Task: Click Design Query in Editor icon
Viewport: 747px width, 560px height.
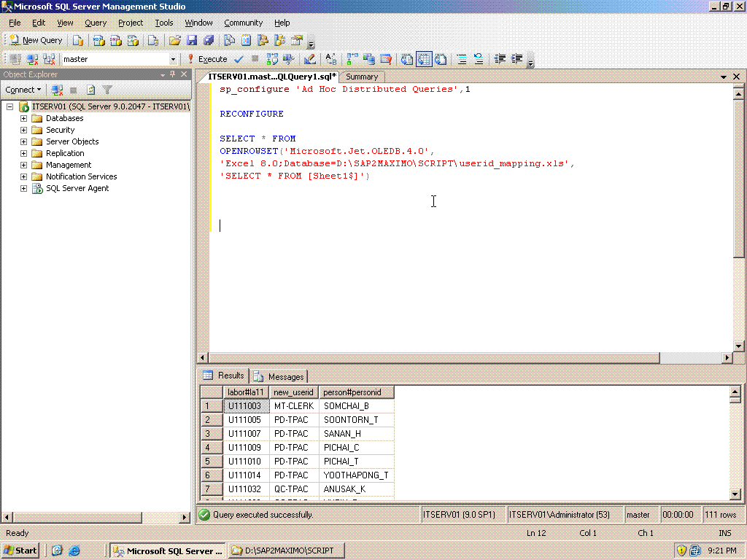Action: [x=310, y=59]
